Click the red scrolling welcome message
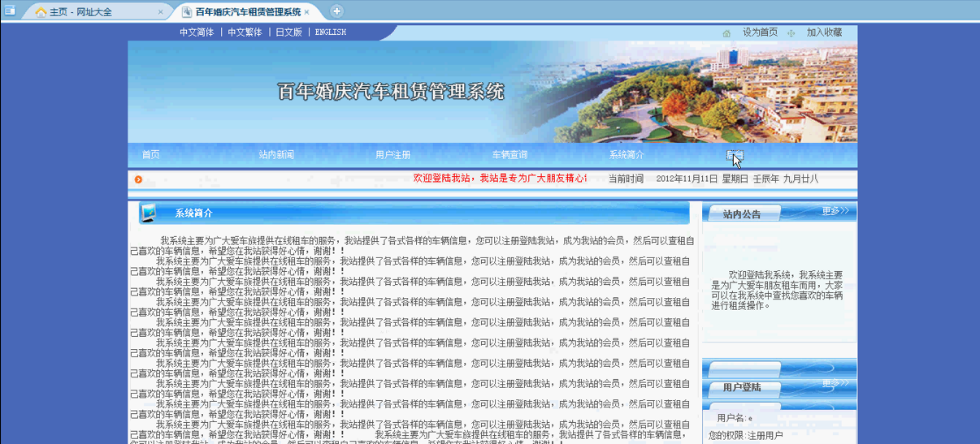The height and width of the screenshot is (444, 980). (x=500, y=178)
